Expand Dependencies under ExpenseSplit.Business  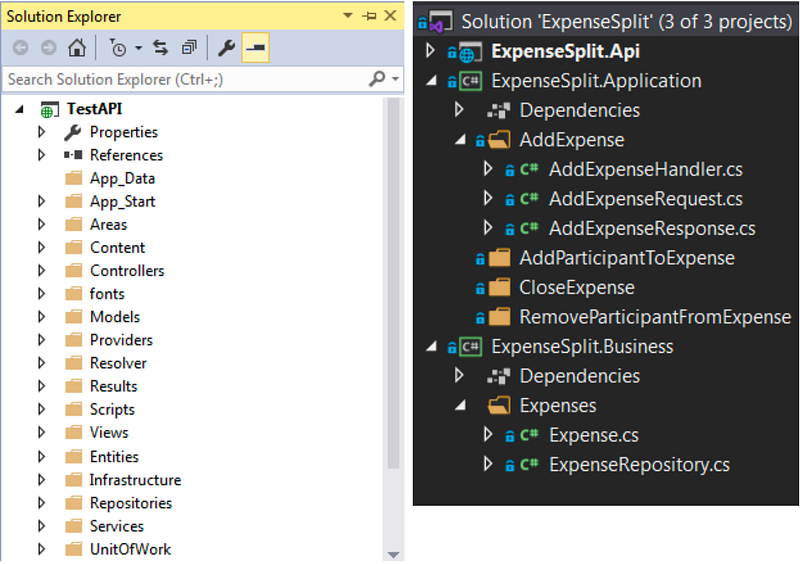(459, 375)
